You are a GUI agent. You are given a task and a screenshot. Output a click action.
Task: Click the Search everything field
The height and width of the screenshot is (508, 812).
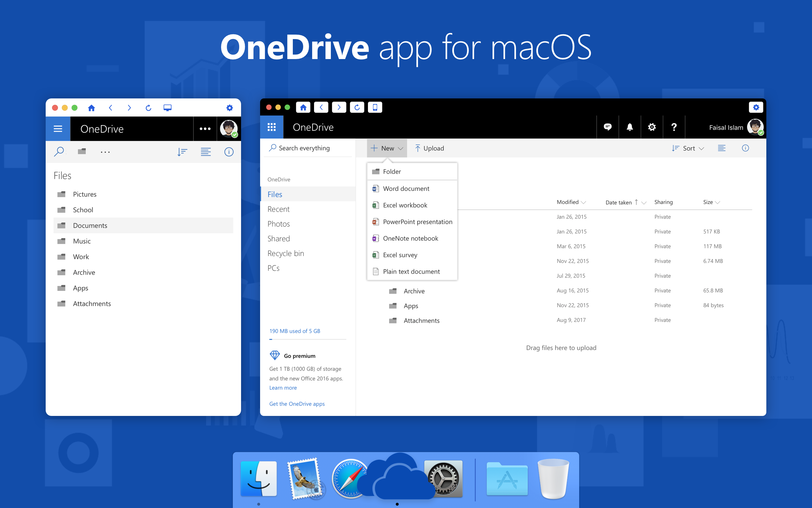308,148
